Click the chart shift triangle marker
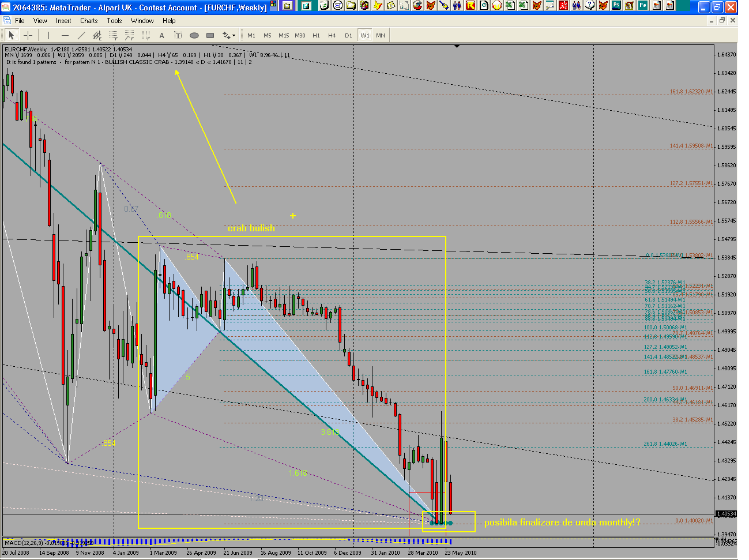 457,46
